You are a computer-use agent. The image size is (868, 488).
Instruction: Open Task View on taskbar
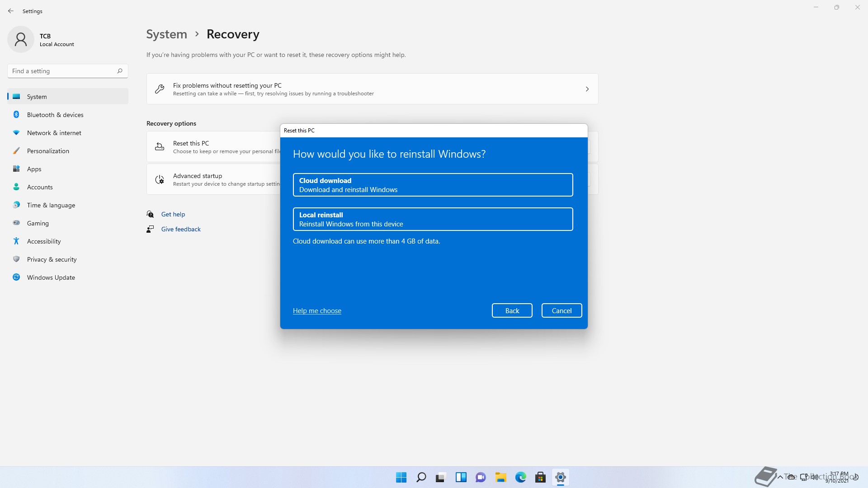pos(441,477)
